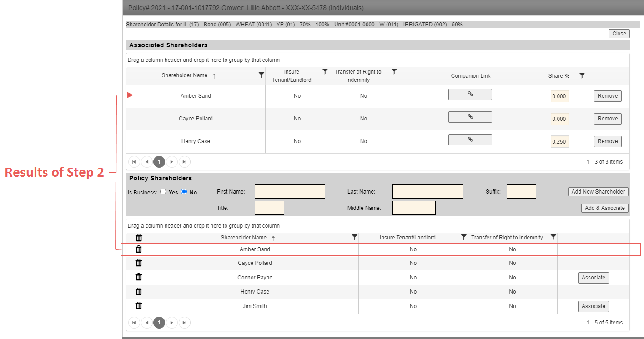This screenshot has width=644, height=339.
Task: Go to first page in Associated Shareholders pager
Action: 134,161
